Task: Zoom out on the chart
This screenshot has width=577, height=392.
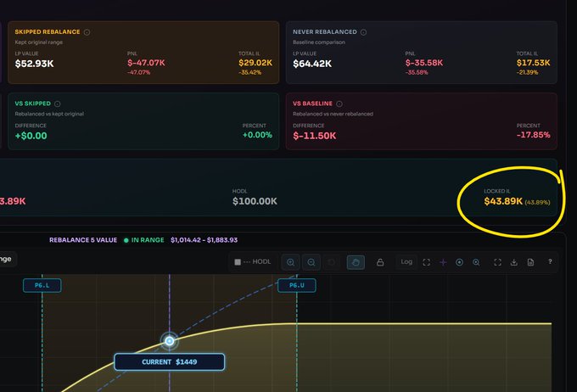Action: [311, 262]
